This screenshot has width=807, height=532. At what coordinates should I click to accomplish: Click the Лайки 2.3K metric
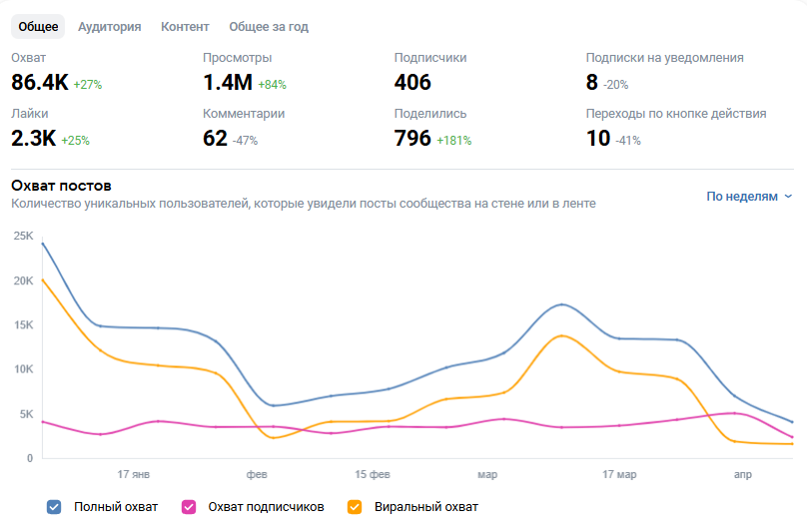click(x=50, y=129)
